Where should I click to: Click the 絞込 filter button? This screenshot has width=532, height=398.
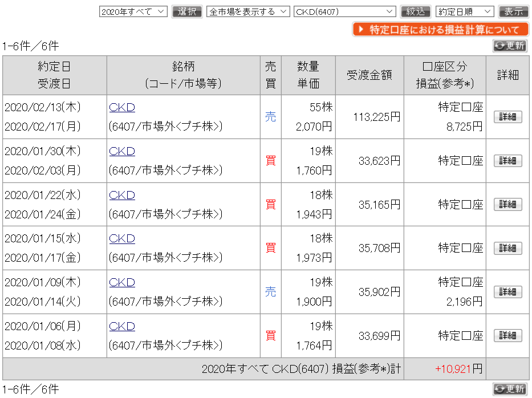pos(416,11)
